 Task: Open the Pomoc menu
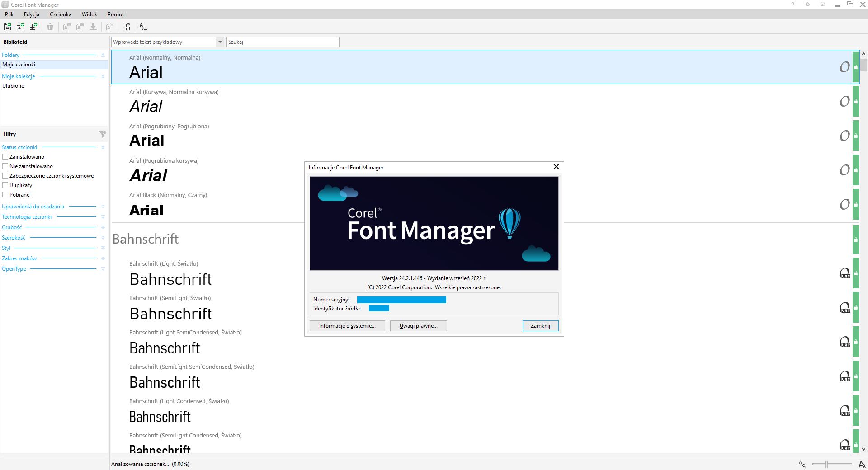(116, 14)
